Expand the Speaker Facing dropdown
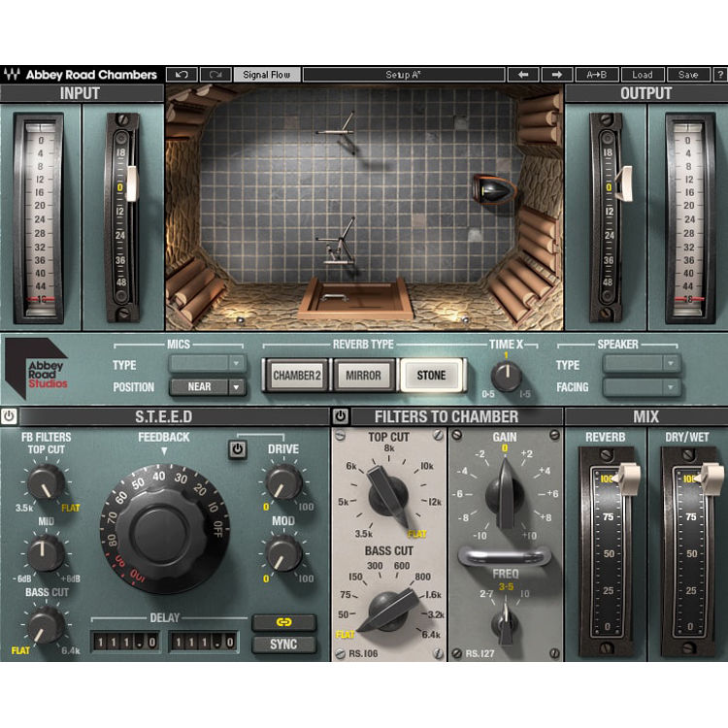Image resolution: width=728 pixels, height=728 pixels. (x=641, y=386)
